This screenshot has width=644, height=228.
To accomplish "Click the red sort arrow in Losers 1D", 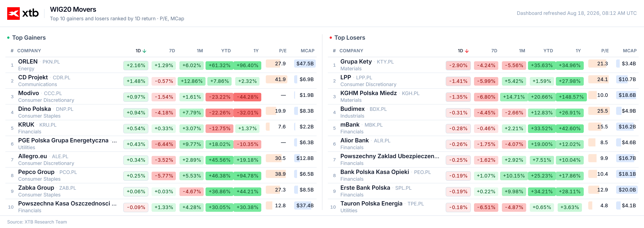I will tap(467, 51).
